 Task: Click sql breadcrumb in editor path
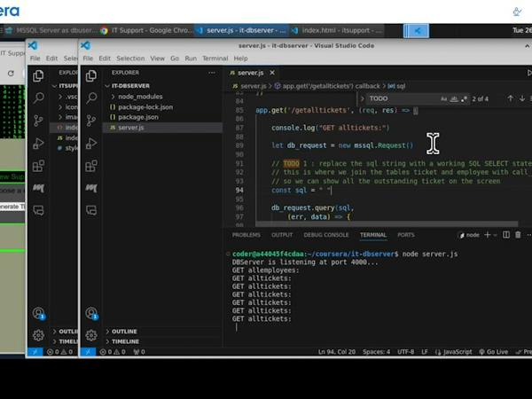396,86
